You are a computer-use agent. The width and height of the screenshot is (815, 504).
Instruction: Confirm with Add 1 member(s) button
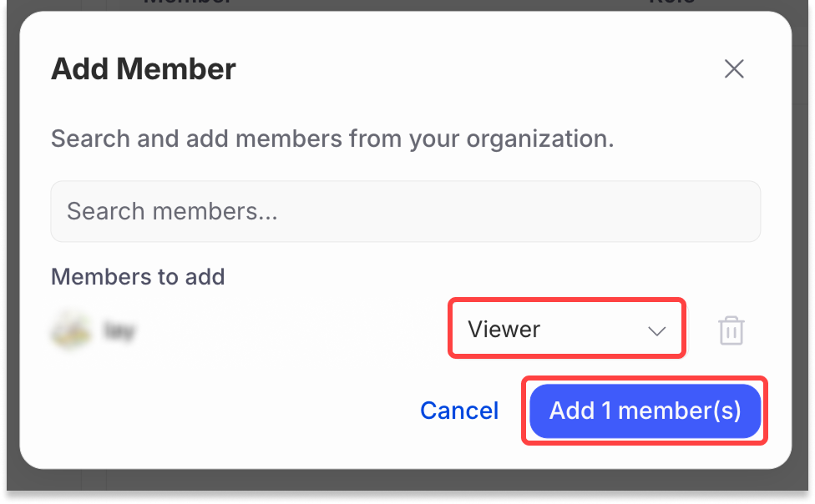[645, 411]
